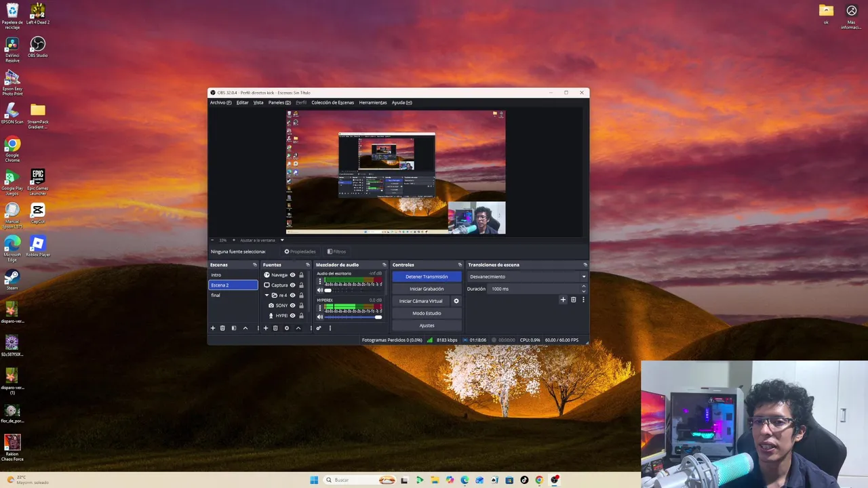This screenshot has height=488, width=868.
Task: Add a transition with the plus icon
Action: pos(563,300)
